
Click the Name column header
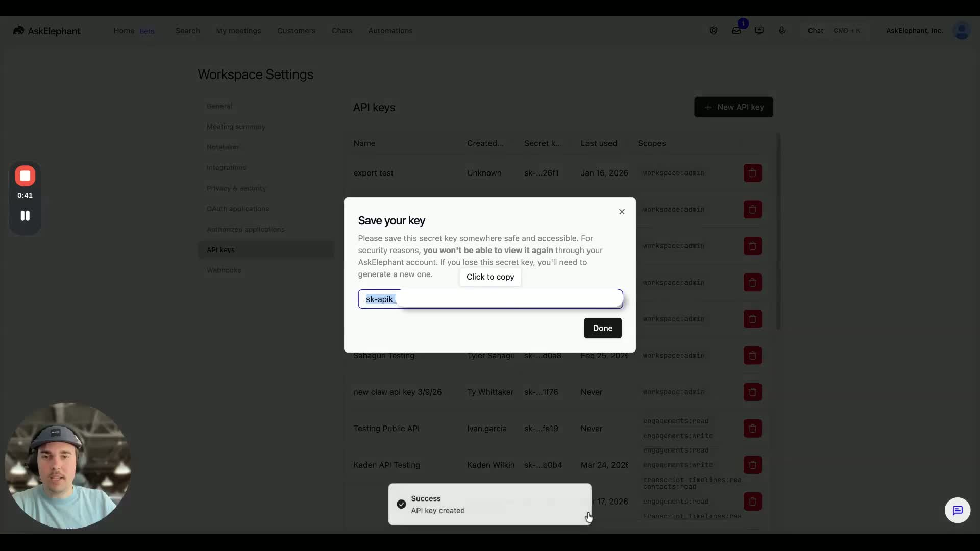pos(364,143)
